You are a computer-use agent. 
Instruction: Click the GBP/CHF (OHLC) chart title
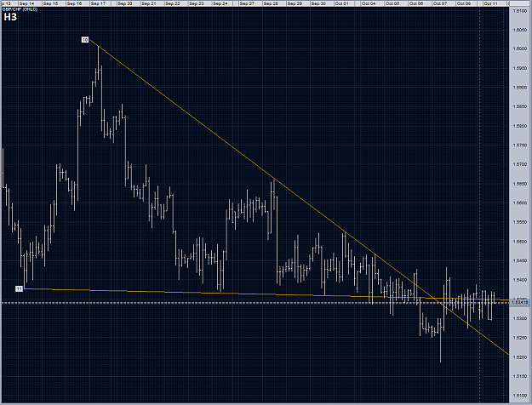coord(20,9)
